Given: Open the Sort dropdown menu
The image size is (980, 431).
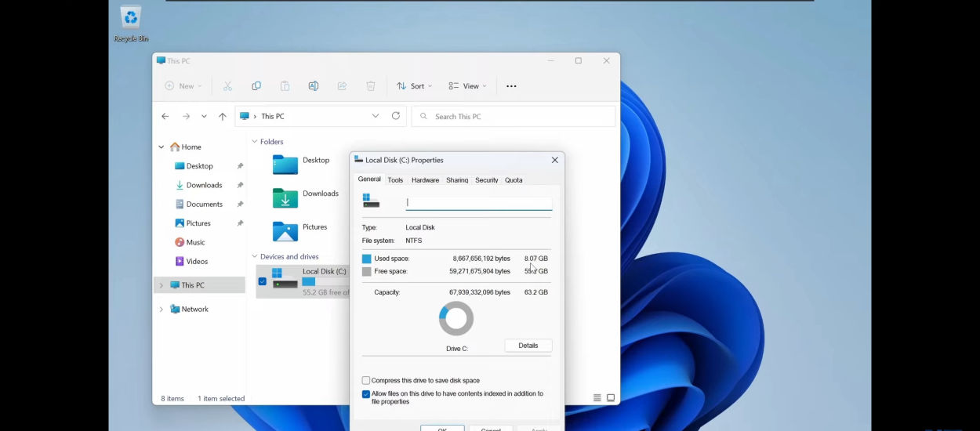Looking at the screenshot, I should click(414, 86).
